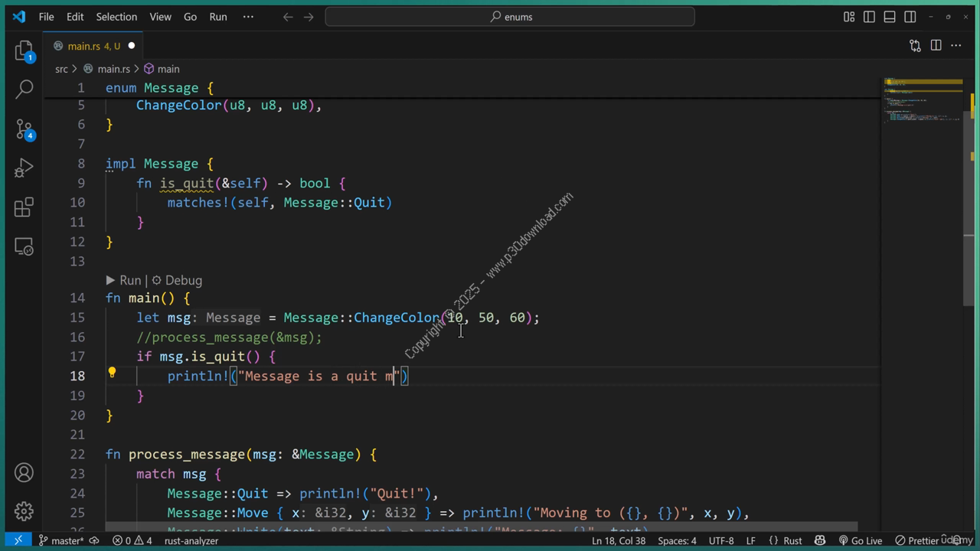
Task: Open the Explorer view in activity bar
Action: point(24,51)
